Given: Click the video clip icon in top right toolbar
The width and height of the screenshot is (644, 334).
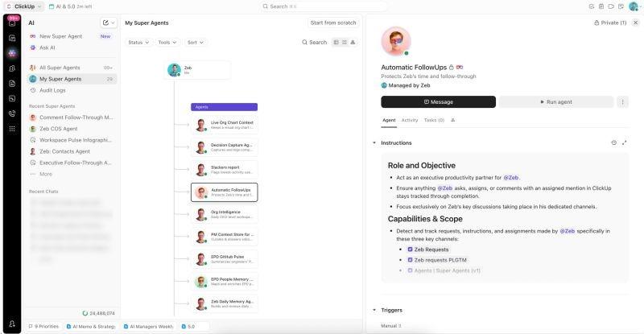Looking at the screenshot, I should pyautogui.click(x=611, y=6).
